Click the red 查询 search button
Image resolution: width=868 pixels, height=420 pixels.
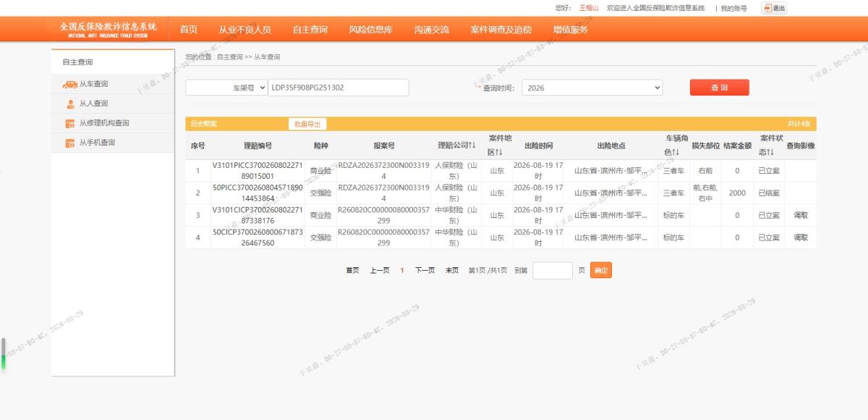(719, 88)
